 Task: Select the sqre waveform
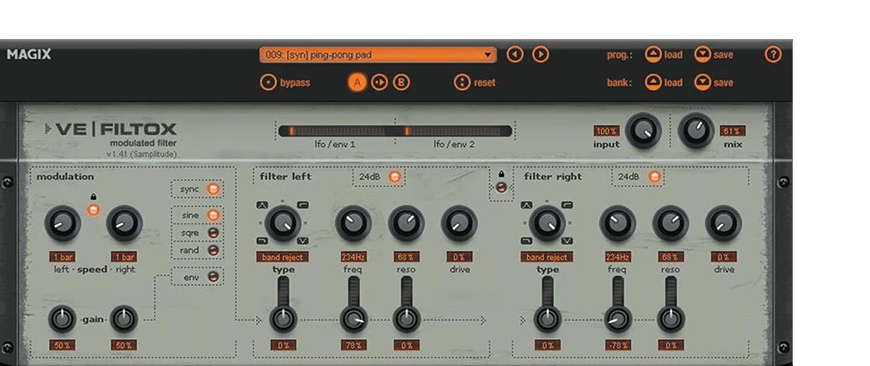[213, 233]
